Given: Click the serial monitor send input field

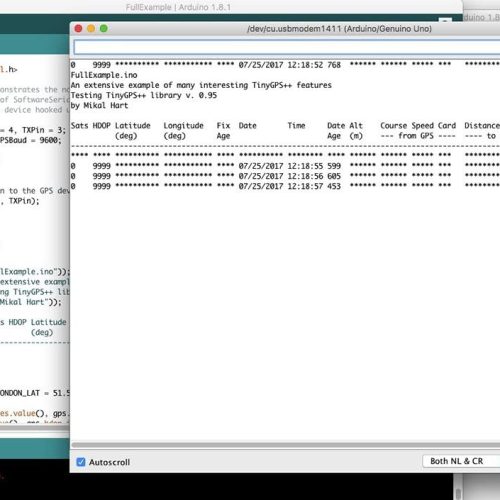Looking at the screenshot, I should [x=287, y=47].
